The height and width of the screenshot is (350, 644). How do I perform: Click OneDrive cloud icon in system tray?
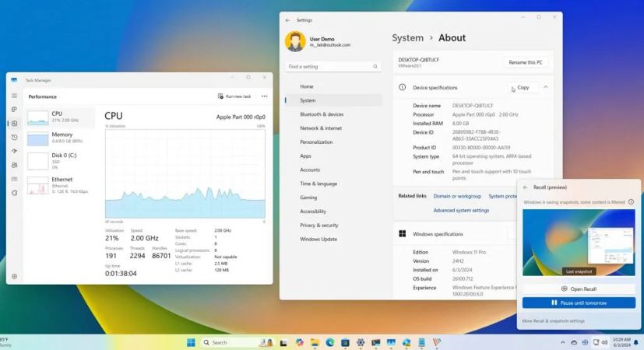[574, 343]
